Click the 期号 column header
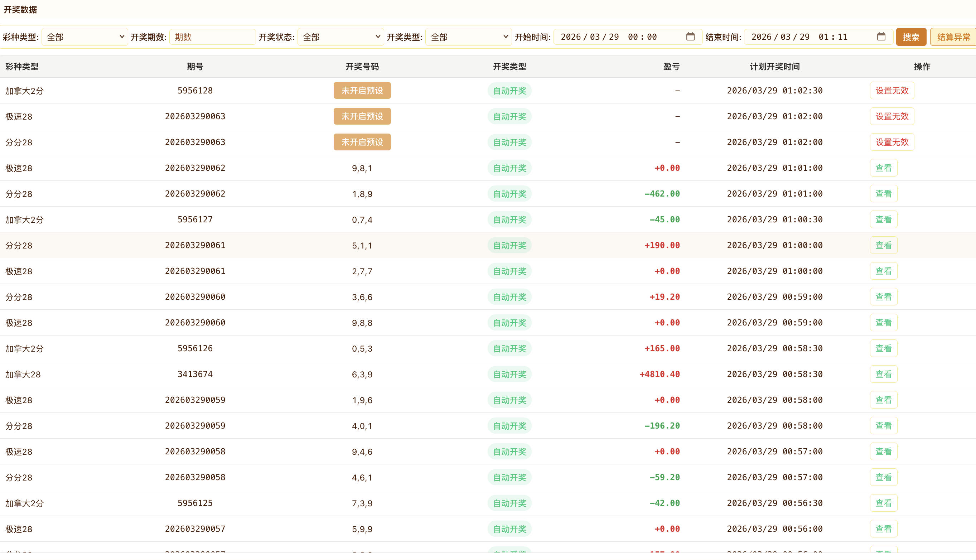976x560 pixels. pyautogui.click(x=195, y=67)
